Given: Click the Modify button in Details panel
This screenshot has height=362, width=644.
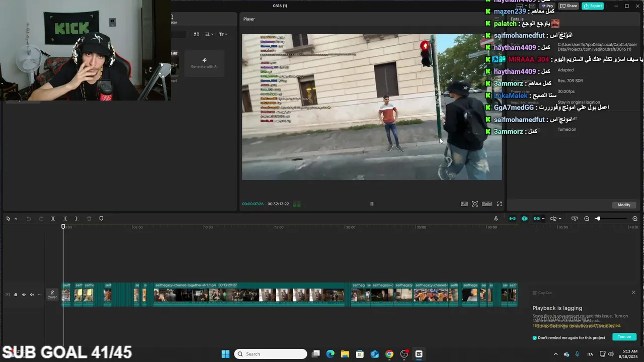Looking at the screenshot, I should pos(624,205).
